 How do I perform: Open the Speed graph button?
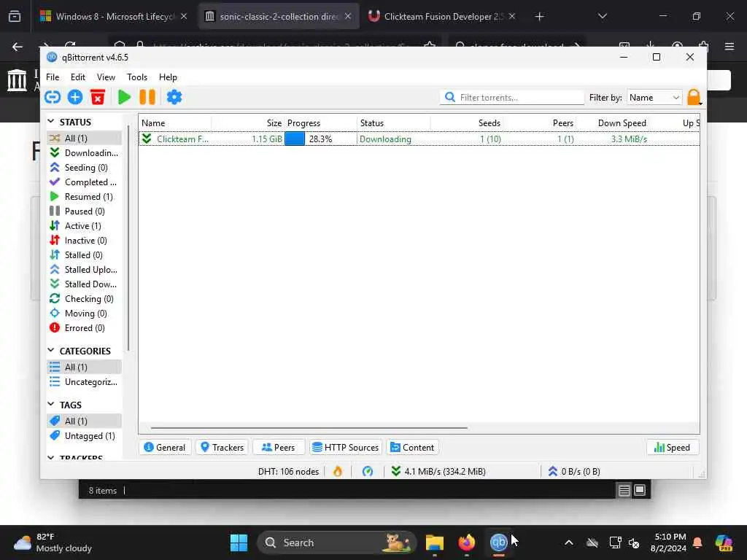[x=672, y=448]
